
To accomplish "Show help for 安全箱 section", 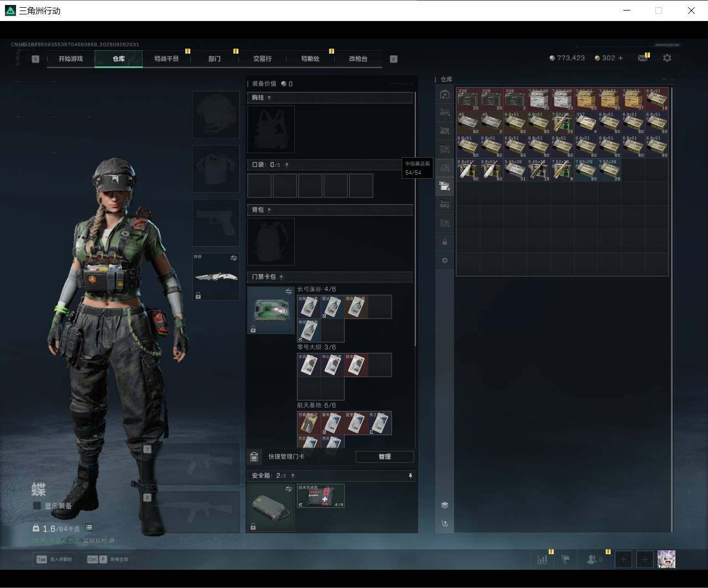I will [x=292, y=476].
